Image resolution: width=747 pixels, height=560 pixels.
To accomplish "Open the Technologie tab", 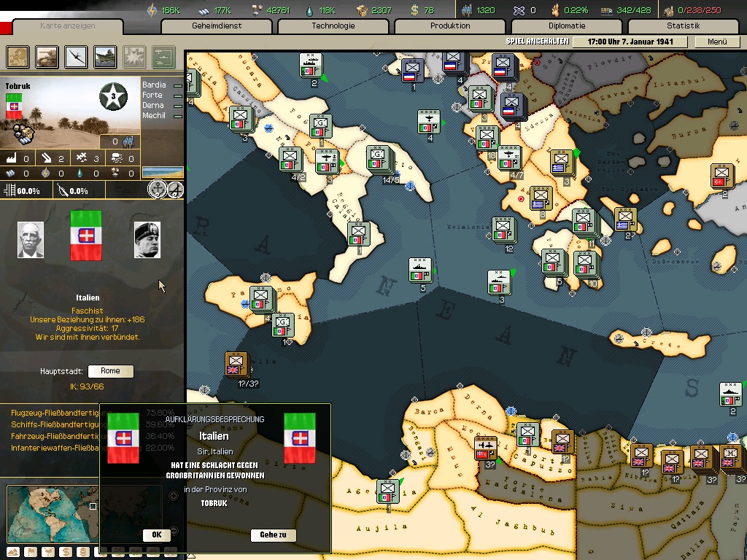I will click(333, 26).
